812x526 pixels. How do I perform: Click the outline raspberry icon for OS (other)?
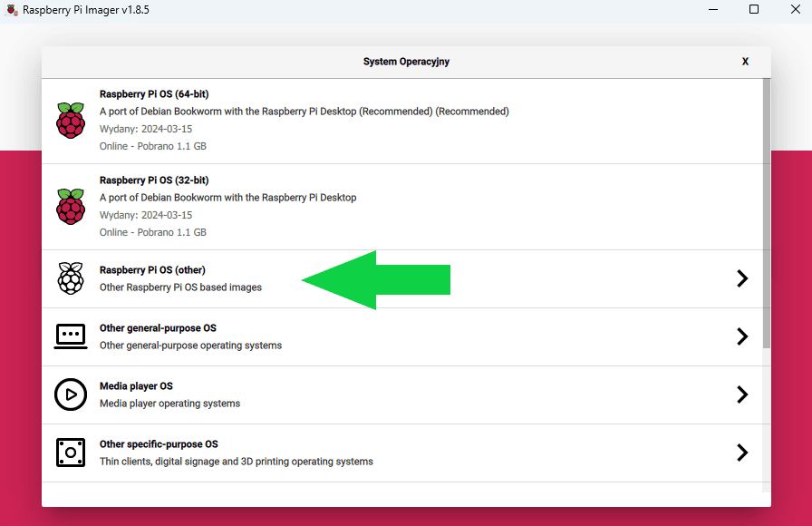71,278
